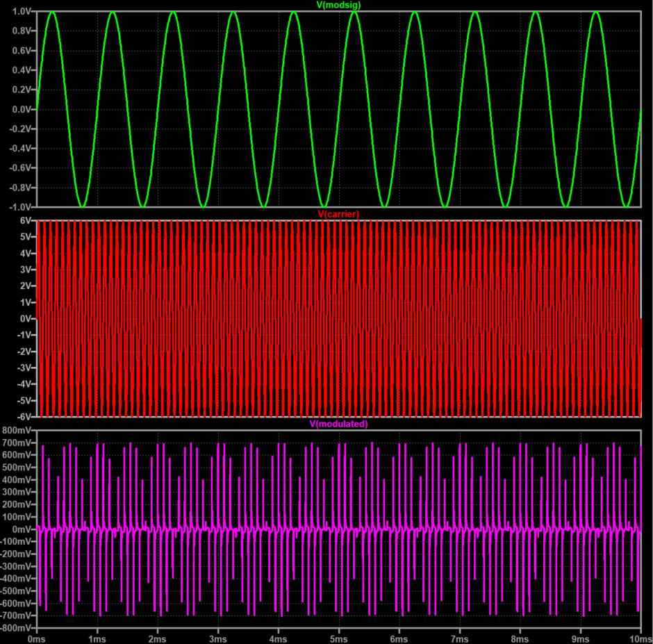Click the 800mV label on modulated axis
Screen dimensions: 653x644
click(17, 430)
